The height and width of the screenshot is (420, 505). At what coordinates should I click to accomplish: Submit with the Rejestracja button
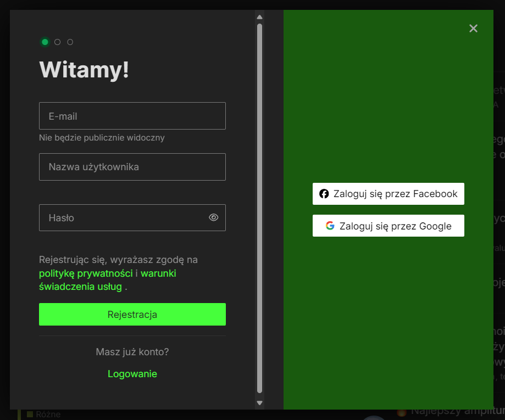(x=132, y=314)
